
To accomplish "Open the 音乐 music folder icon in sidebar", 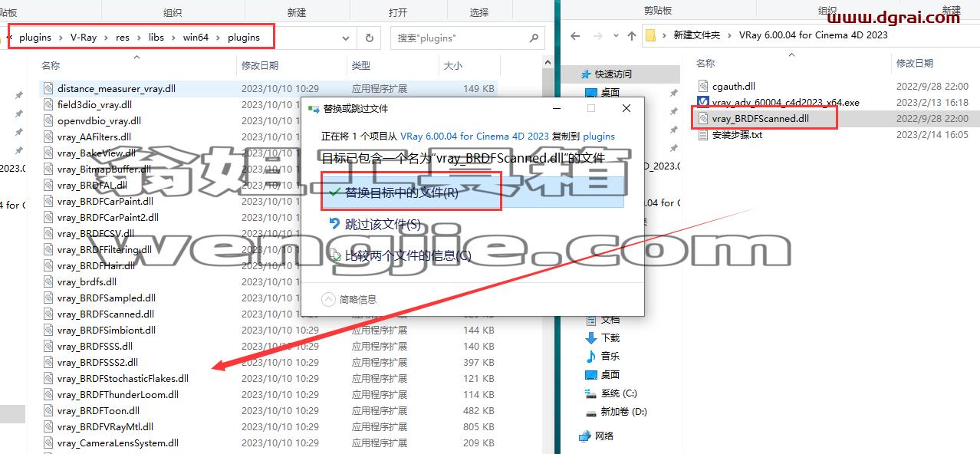I will click(x=591, y=356).
